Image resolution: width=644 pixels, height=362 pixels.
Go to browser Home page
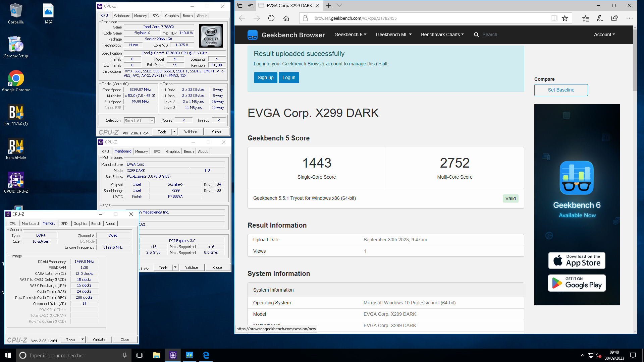tap(286, 18)
